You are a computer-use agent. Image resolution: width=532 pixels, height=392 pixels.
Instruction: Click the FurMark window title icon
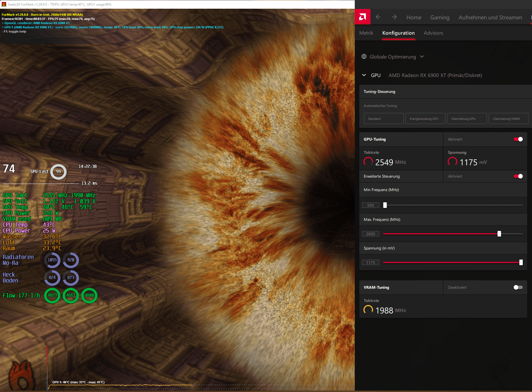(4, 4)
